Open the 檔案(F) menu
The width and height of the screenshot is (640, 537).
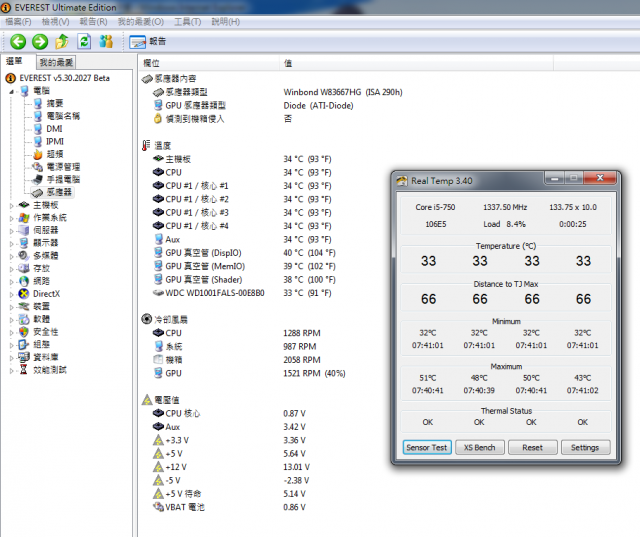coord(18,22)
